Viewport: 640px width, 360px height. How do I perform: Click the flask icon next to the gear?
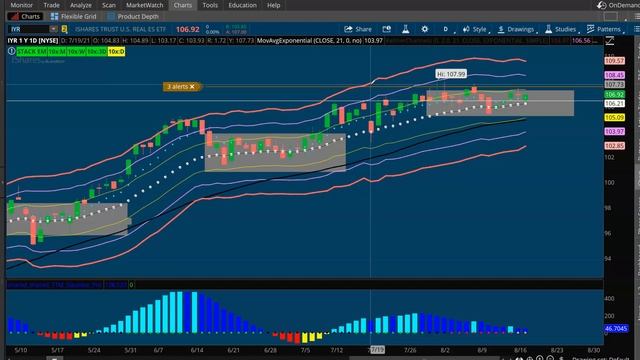[x=405, y=29]
